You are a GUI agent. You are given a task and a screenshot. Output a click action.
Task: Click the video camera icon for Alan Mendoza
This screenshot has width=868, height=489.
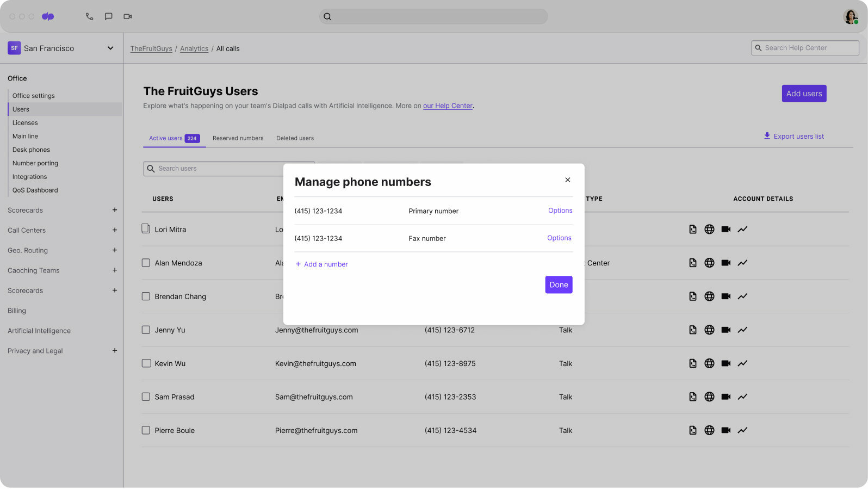(x=726, y=263)
